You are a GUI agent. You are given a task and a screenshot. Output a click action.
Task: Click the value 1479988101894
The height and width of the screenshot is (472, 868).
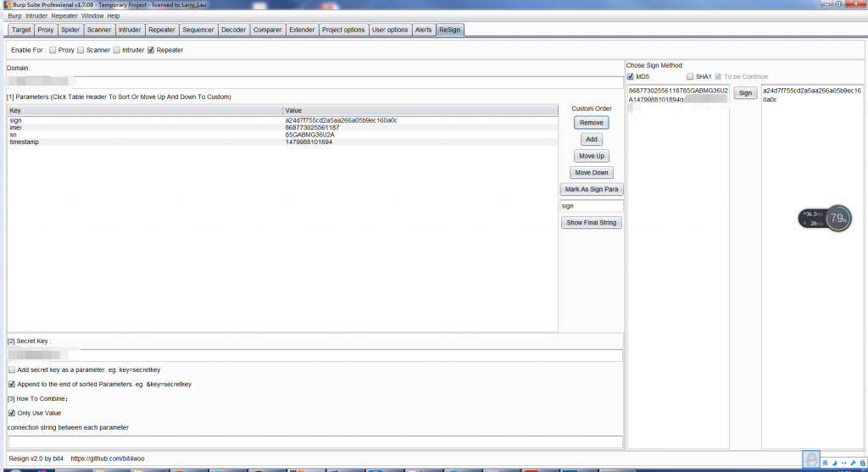[309, 142]
